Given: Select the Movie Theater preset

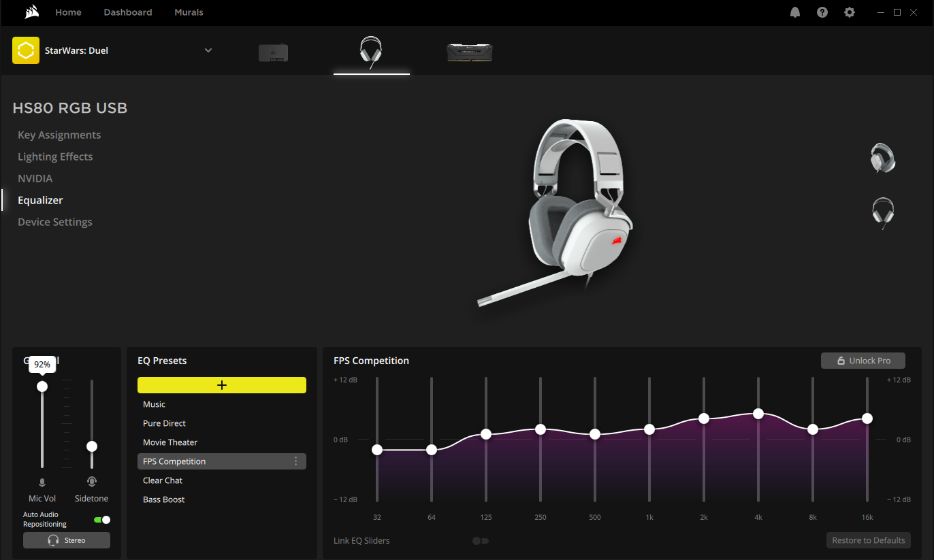Looking at the screenshot, I should [222, 442].
